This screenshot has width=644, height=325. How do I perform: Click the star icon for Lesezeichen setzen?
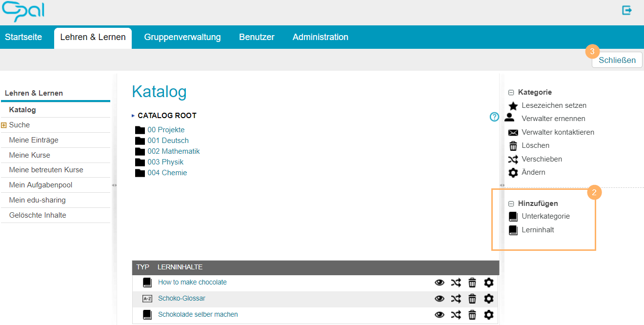coord(513,106)
